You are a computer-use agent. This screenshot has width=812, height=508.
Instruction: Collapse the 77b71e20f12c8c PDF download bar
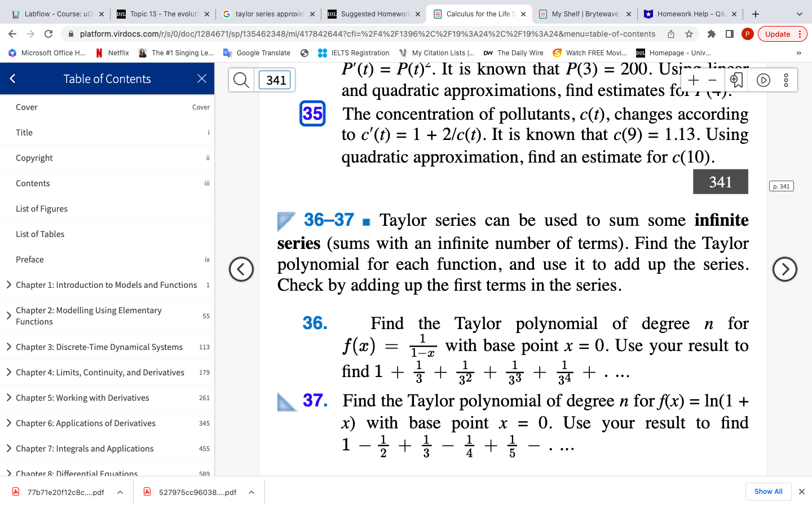[x=119, y=492]
